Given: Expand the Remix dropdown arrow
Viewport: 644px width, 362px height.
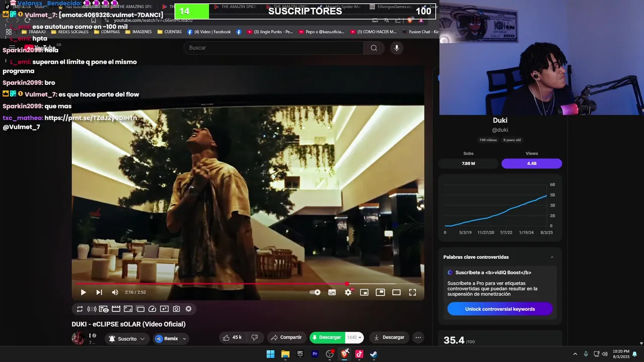Looking at the screenshot, I should [x=184, y=339].
